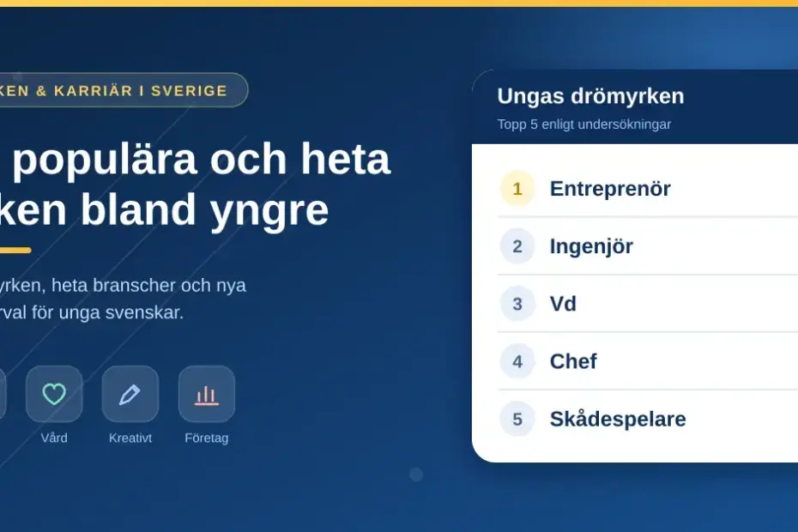This screenshot has width=798, height=532.
Task: Click the Kreativt label
Action: click(x=130, y=438)
